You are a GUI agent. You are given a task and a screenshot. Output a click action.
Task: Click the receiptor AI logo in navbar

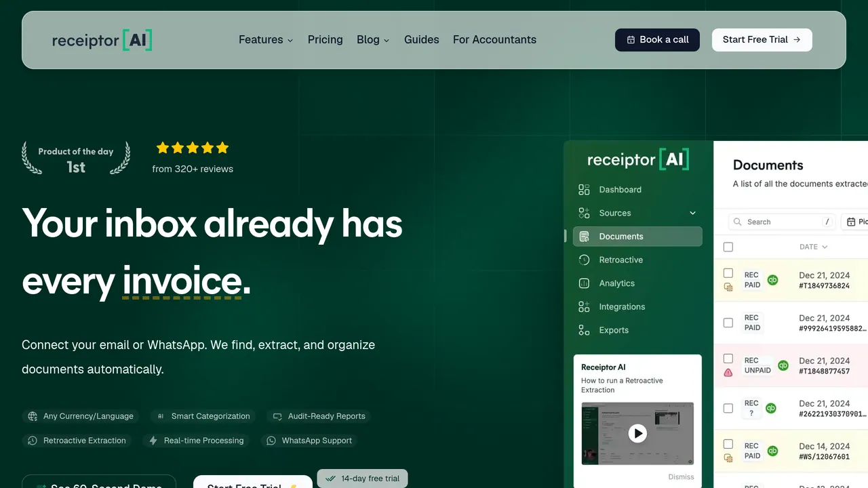102,40
